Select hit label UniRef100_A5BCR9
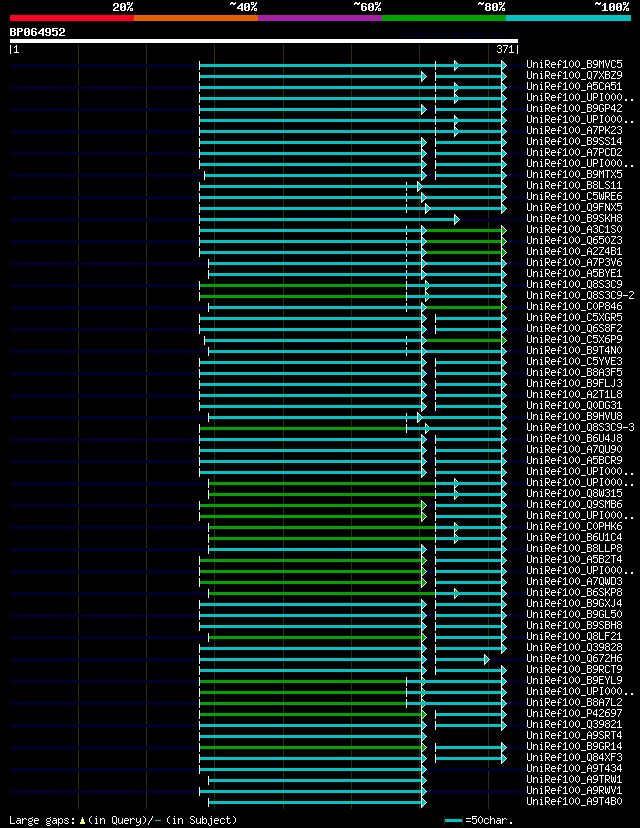 pyautogui.click(x=575, y=460)
